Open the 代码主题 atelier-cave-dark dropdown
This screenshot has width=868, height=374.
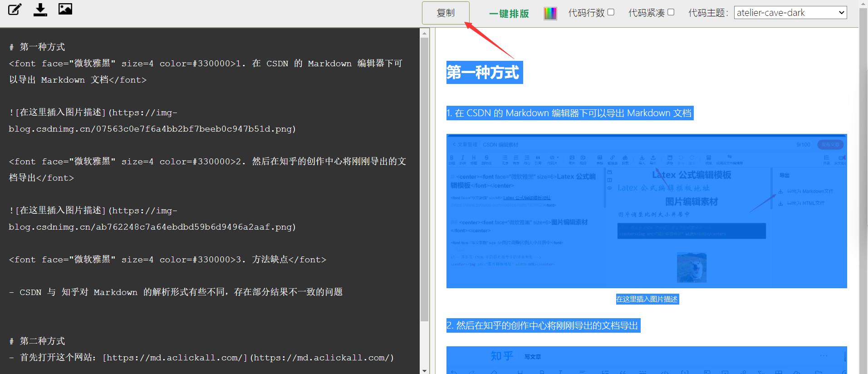pos(790,13)
